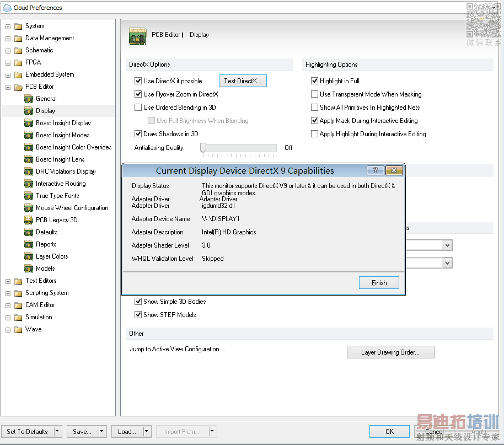Select the Scripting System tree item

(x=47, y=293)
